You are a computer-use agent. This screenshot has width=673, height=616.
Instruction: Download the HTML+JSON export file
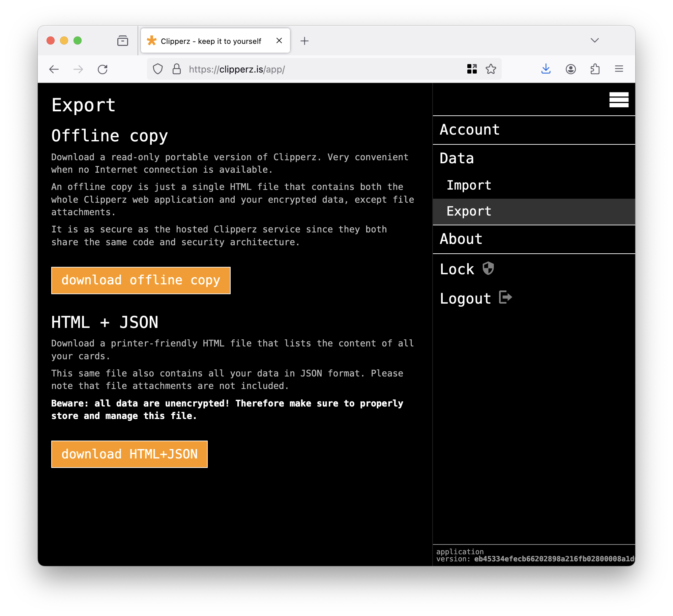pyautogui.click(x=129, y=453)
